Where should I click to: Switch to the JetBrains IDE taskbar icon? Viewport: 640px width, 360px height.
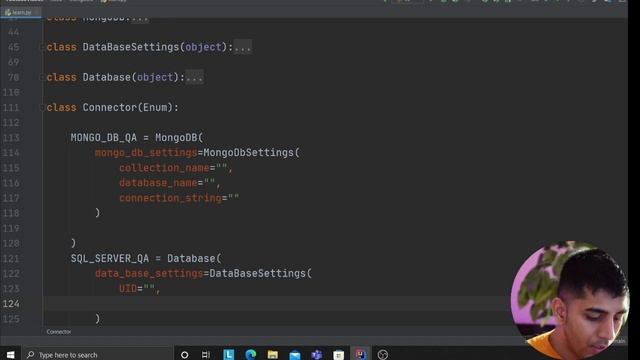click(360, 354)
